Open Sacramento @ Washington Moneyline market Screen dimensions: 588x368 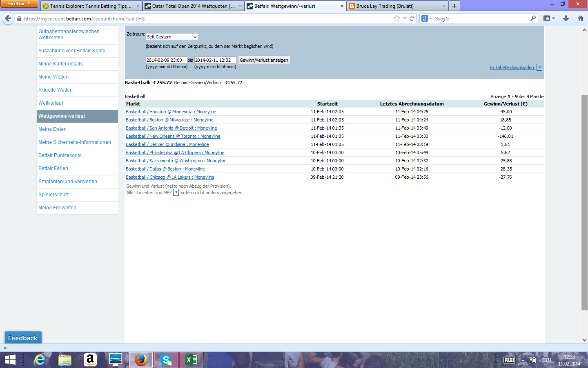pyautogui.click(x=176, y=161)
